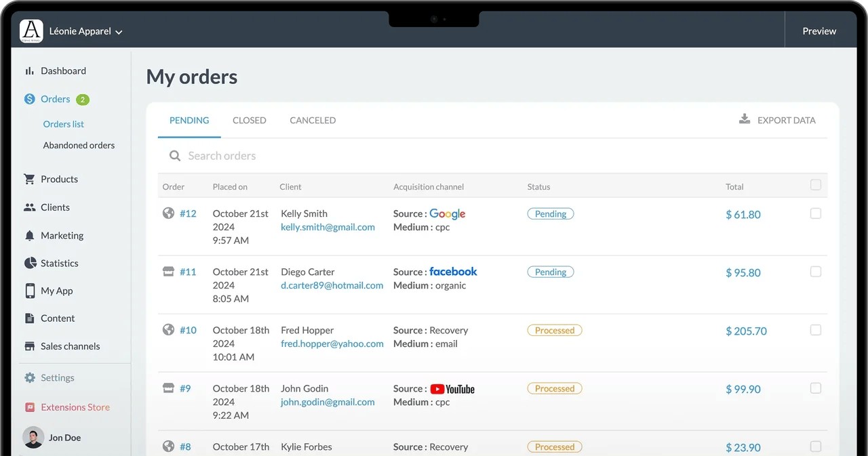Open Marketing using the bell icon
Screen dimensions: 868x456
pos(29,236)
